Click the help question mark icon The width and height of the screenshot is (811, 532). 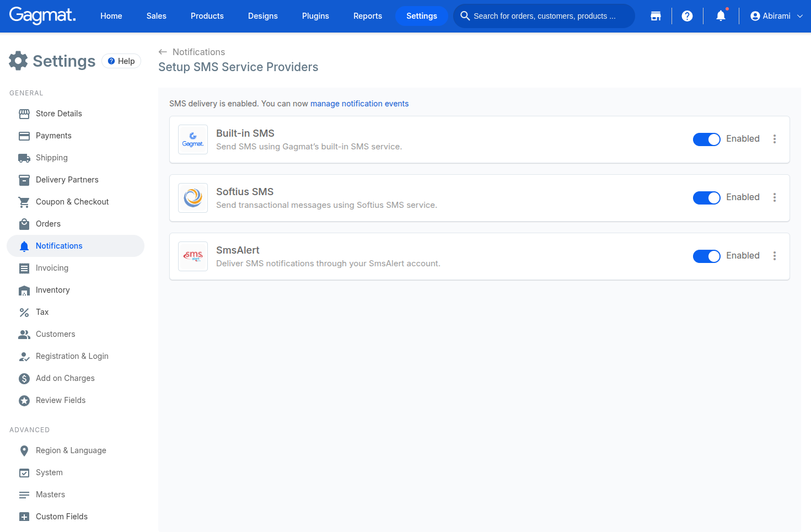point(687,16)
